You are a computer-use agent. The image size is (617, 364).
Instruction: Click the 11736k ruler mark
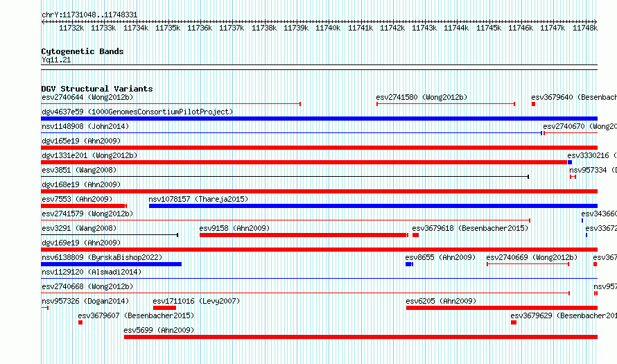(200, 28)
